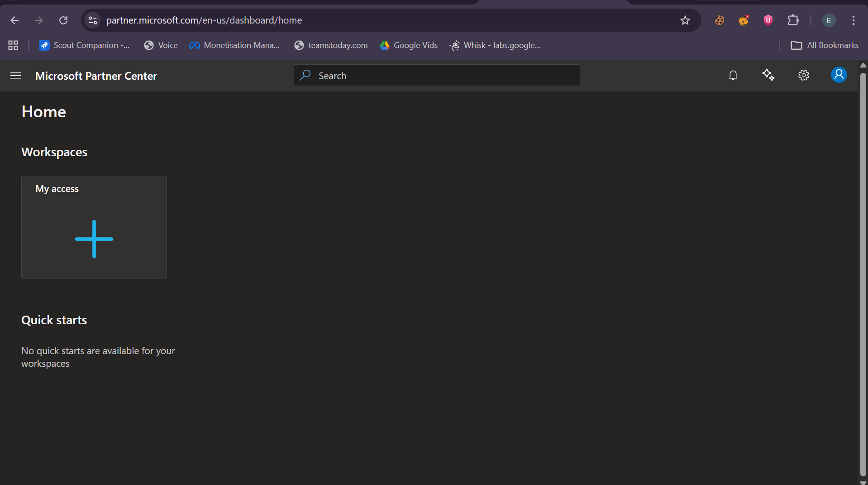The width and height of the screenshot is (868, 485).
Task: Open the account profile avatar
Action: coord(839,75)
